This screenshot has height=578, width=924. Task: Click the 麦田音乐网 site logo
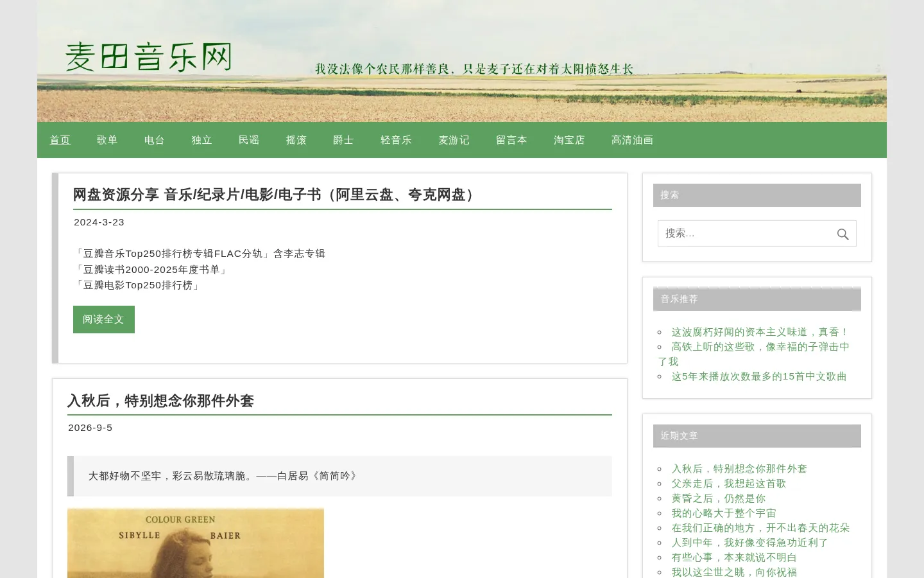coord(149,57)
